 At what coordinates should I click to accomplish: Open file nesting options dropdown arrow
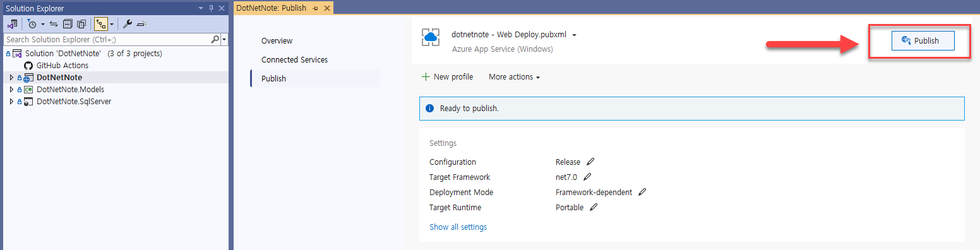[x=112, y=24]
